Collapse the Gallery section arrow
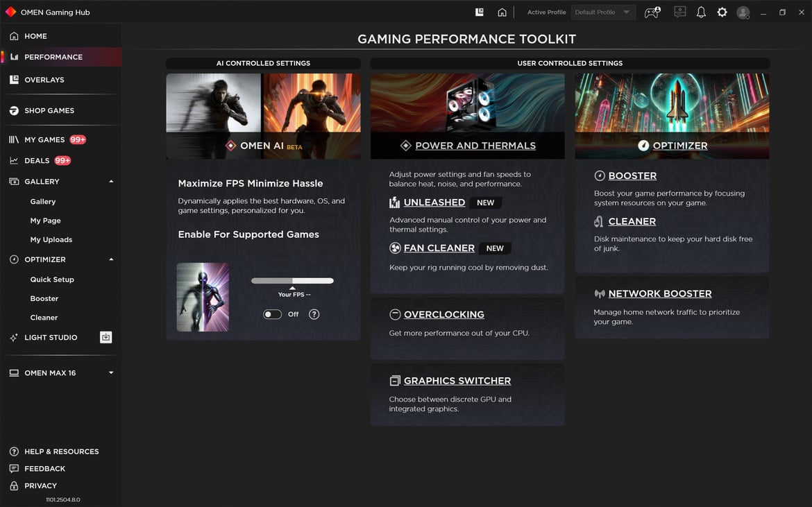The image size is (812, 507). tap(111, 182)
